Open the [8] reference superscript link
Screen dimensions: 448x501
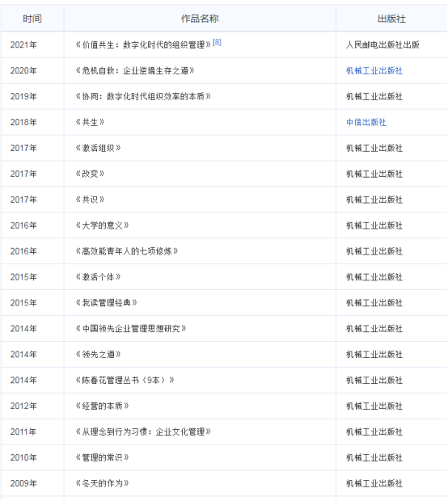(217, 42)
